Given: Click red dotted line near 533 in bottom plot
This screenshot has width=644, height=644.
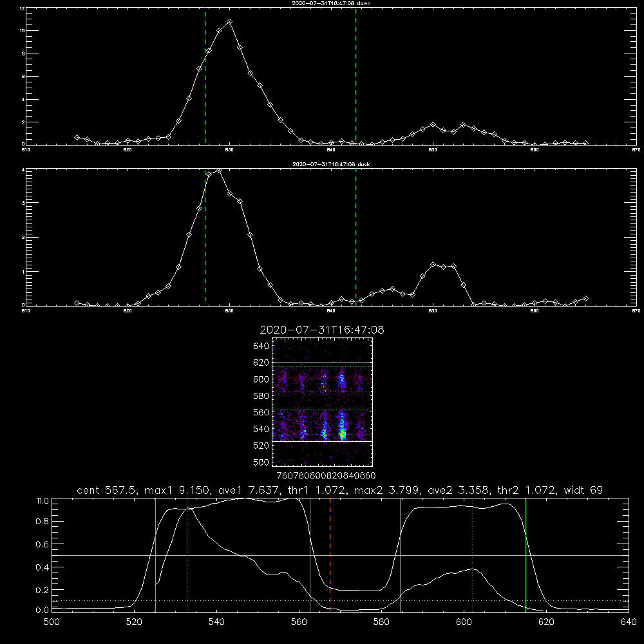Looking at the screenshot, I should [x=187, y=555].
